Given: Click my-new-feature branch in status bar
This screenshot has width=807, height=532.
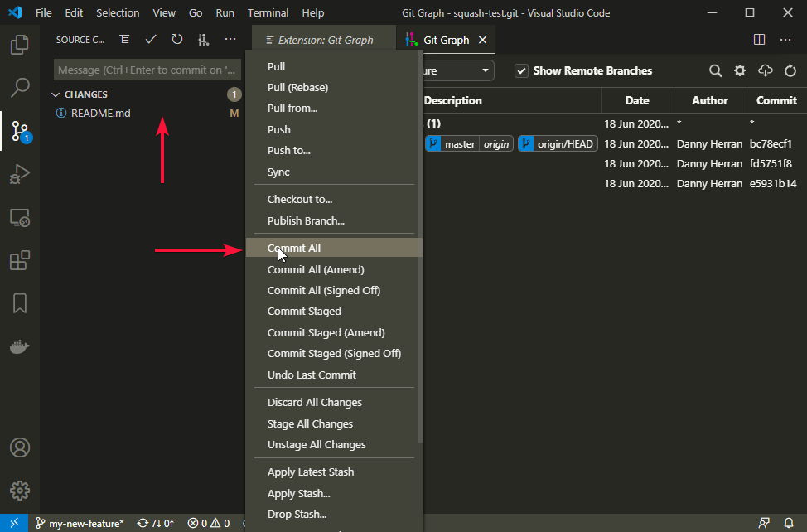Looking at the screenshot, I should (x=80, y=523).
